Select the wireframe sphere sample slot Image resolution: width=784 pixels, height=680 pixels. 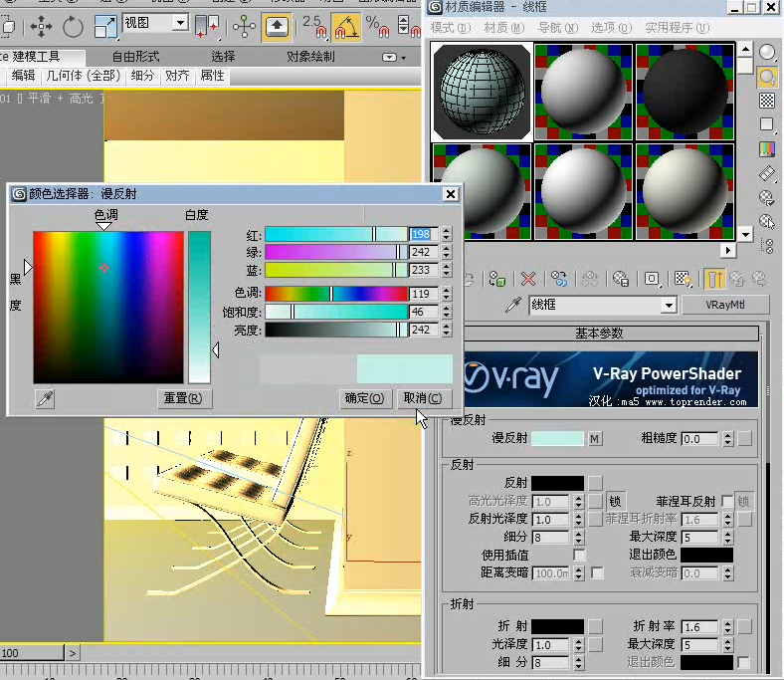[x=482, y=92]
